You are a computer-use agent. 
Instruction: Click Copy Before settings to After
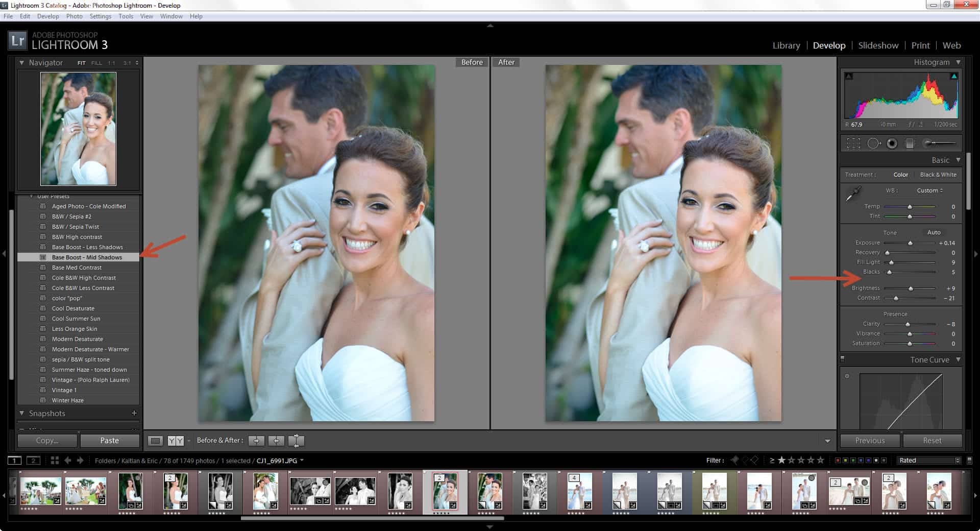[256, 441]
